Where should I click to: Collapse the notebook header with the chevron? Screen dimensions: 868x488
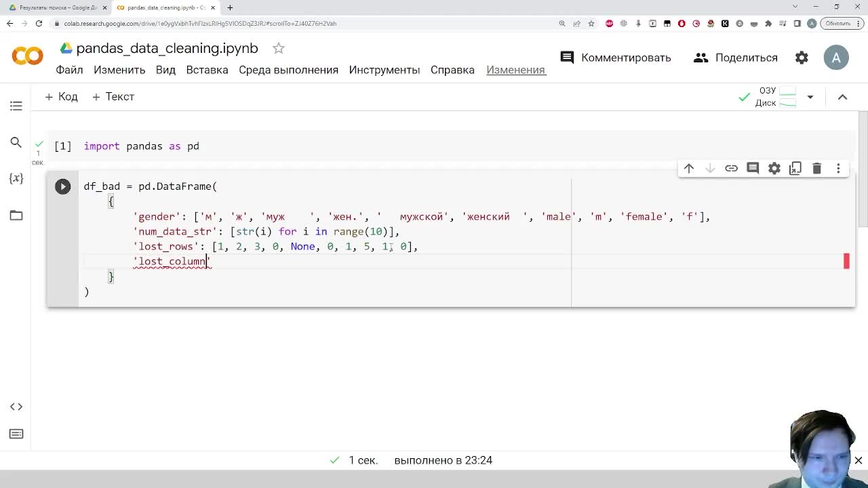point(842,97)
